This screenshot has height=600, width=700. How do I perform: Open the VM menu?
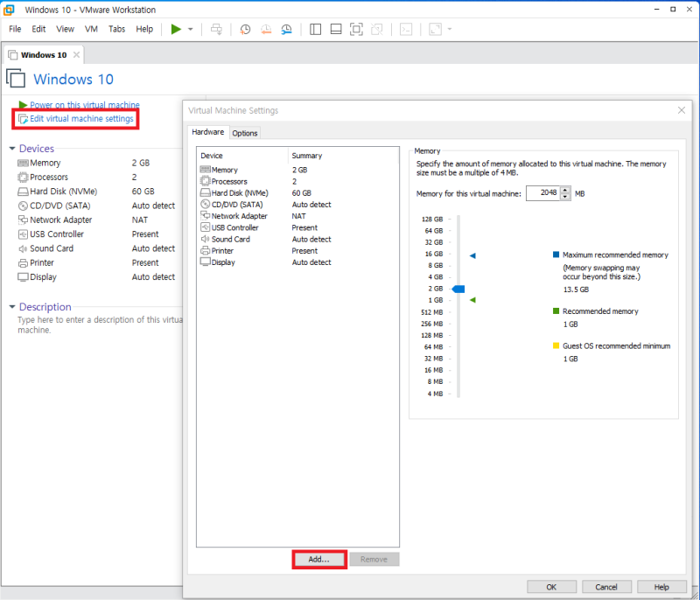click(91, 28)
